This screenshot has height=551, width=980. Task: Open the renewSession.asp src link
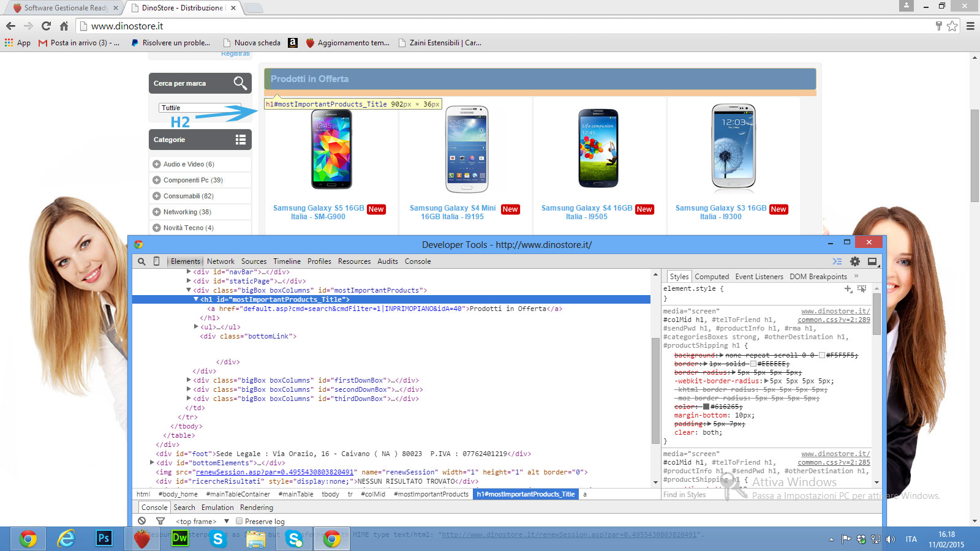click(275, 472)
